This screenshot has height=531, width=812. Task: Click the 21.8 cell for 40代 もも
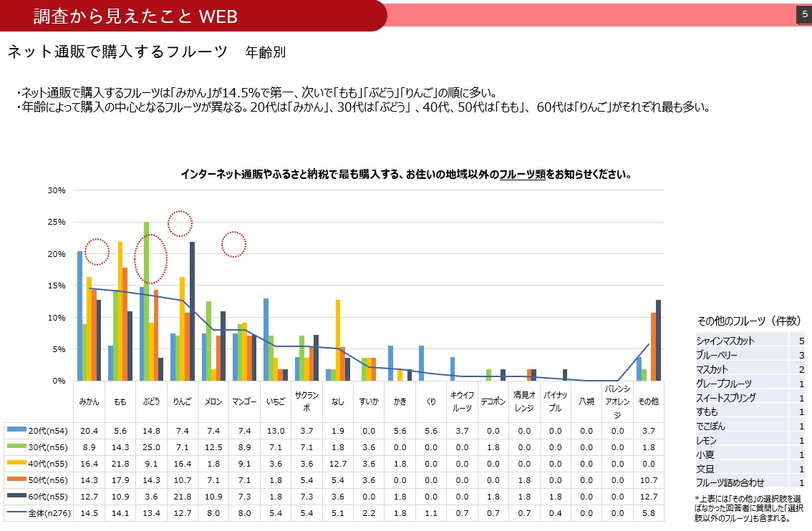pos(120,464)
